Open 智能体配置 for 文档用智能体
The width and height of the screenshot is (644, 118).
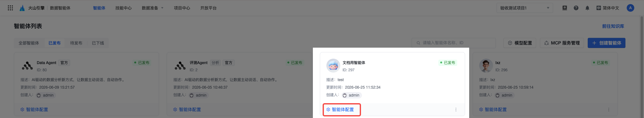click(340, 109)
